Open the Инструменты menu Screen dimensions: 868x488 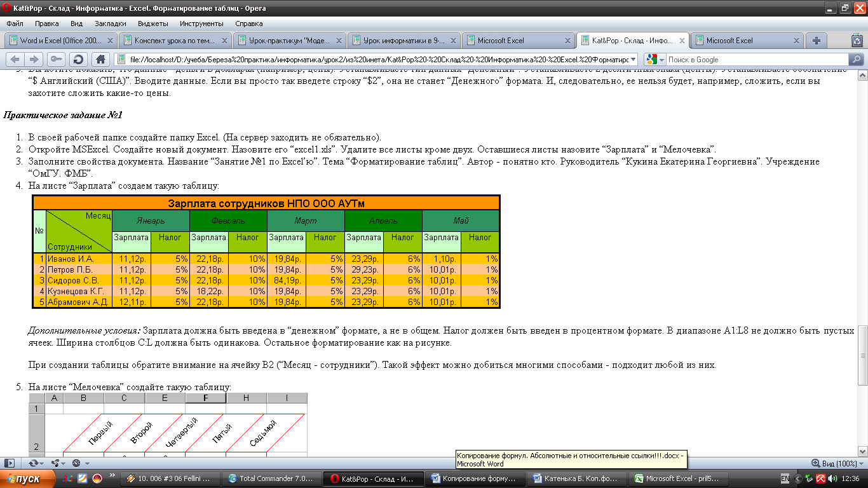coord(201,24)
